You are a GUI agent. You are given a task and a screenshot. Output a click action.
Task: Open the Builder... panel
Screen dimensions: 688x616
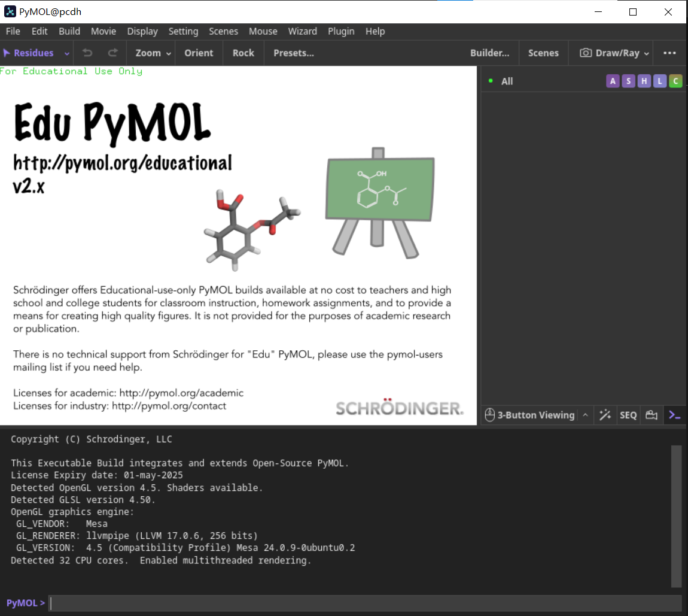pos(489,53)
